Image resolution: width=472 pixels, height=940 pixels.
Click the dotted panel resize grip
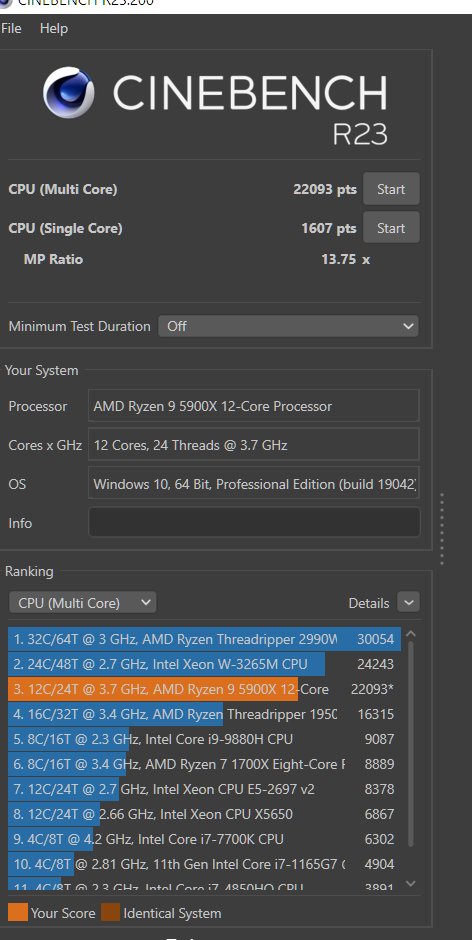(x=442, y=529)
